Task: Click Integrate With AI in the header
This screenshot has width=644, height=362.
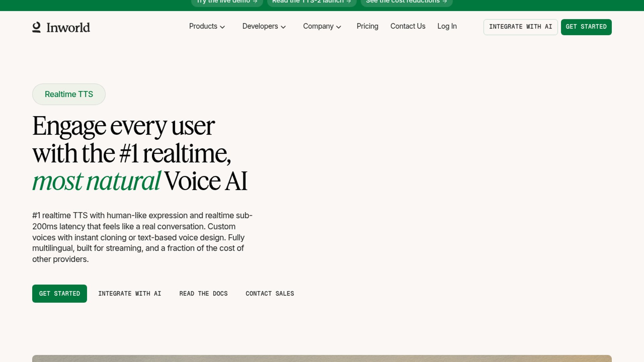Action: pos(521,27)
